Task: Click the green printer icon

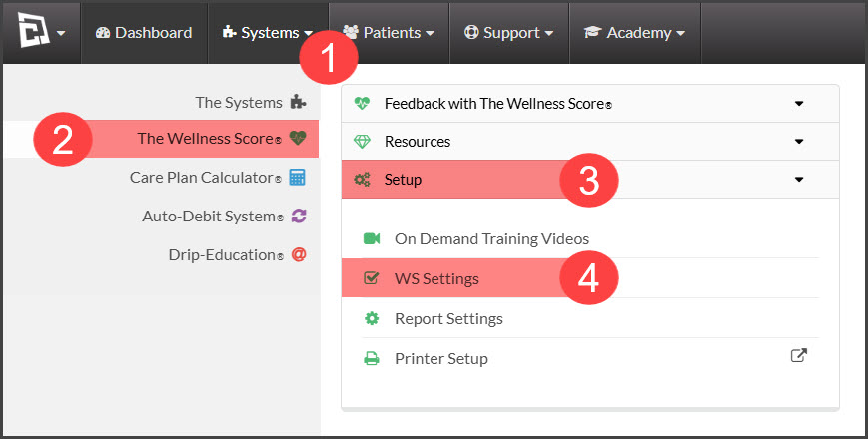Action: [372, 359]
